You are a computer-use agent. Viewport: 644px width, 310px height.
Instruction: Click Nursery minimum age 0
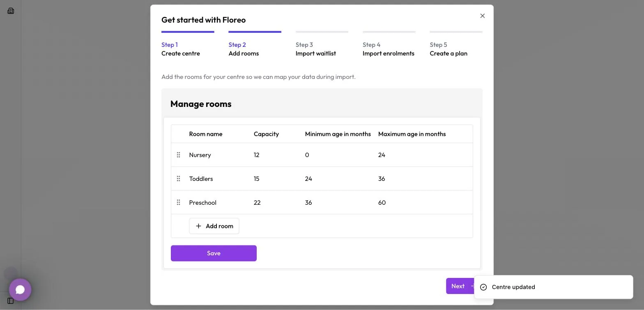tap(307, 155)
